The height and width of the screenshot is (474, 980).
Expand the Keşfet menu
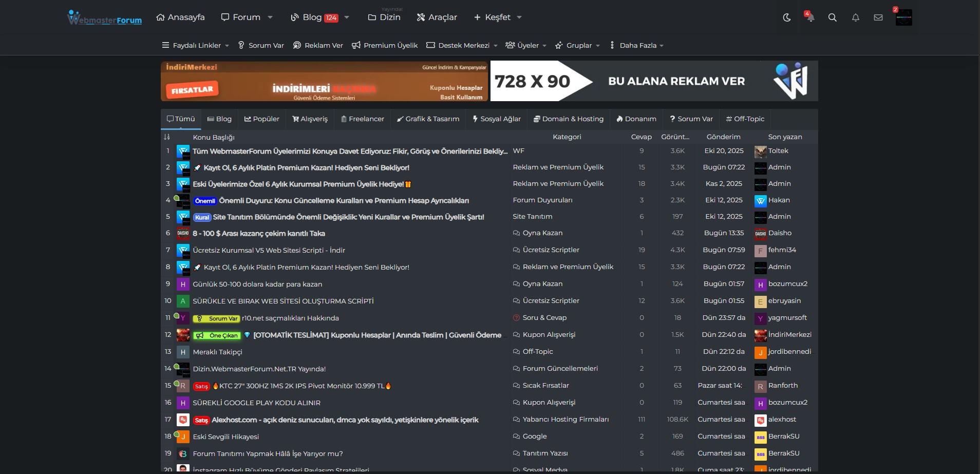pyautogui.click(x=497, y=17)
